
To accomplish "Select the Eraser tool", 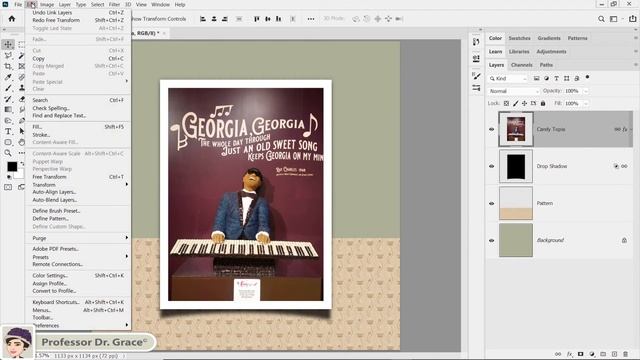I will click(x=22, y=99).
